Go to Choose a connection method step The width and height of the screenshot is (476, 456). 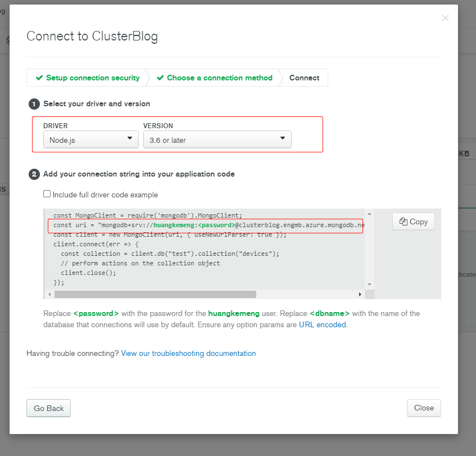tap(219, 78)
